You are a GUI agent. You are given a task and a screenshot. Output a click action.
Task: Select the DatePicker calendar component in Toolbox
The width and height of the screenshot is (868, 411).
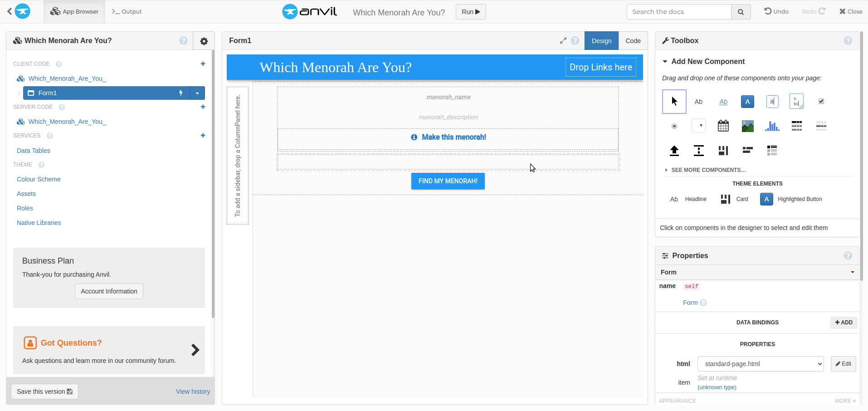click(723, 126)
